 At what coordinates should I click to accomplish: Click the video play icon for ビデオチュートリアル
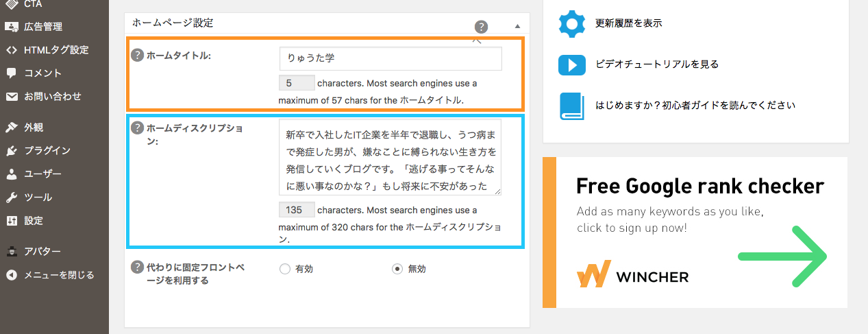[x=571, y=65]
